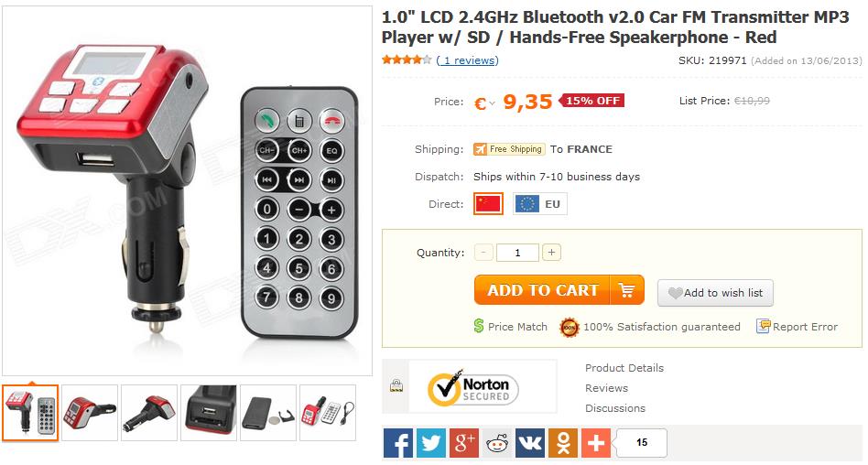Click the quantity input field
Screen dimensions: 868x465
coord(517,253)
